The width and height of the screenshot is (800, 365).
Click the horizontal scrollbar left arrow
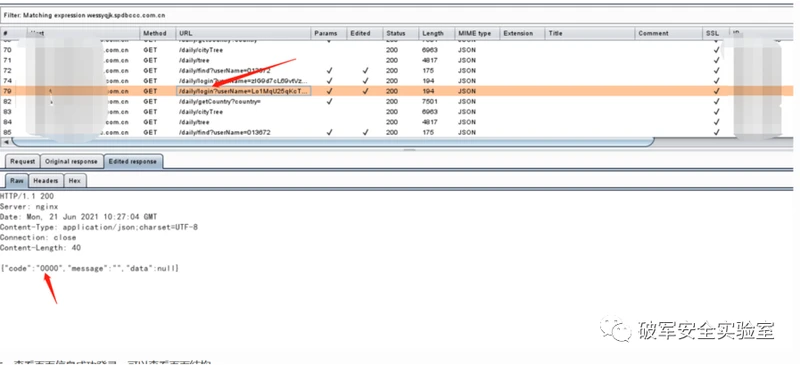pos(6,141)
